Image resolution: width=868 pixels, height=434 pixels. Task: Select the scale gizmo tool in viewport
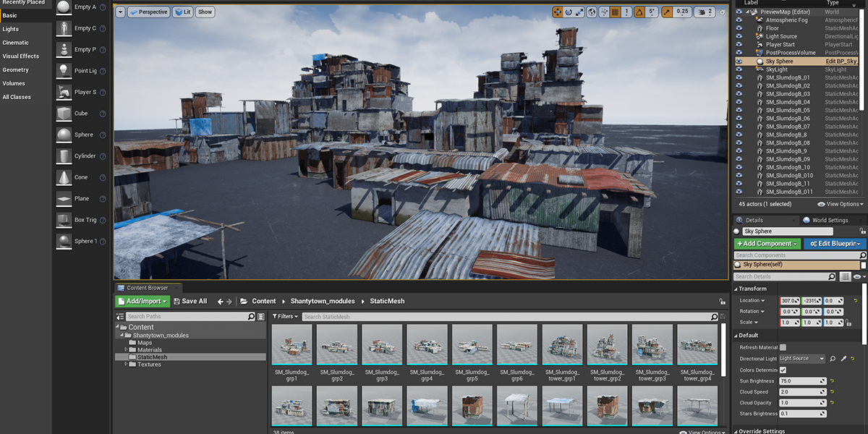pyautogui.click(x=580, y=12)
